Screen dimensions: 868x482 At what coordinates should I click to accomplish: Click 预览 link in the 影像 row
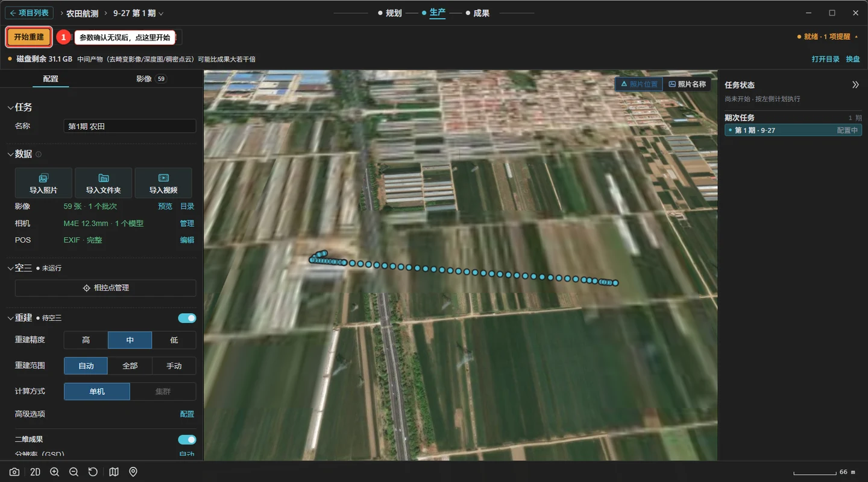coord(165,206)
